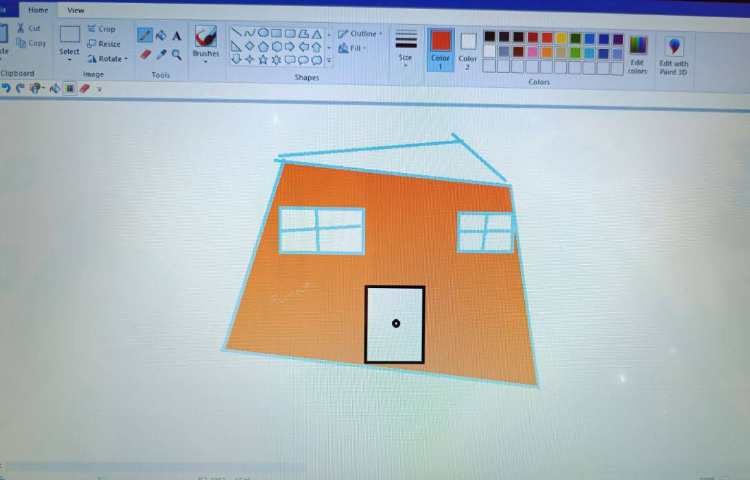Click the Crop tool
This screenshot has height=480, width=750.
[100, 29]
